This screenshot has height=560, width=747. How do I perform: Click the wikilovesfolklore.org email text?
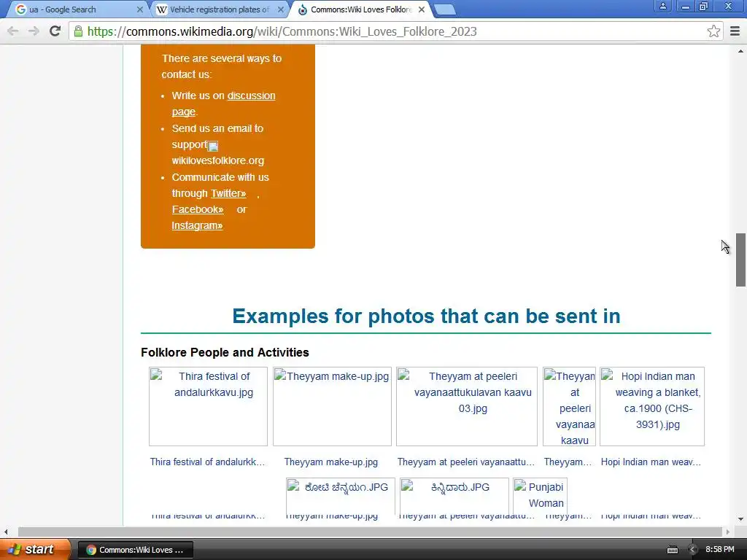pos(217,160)
